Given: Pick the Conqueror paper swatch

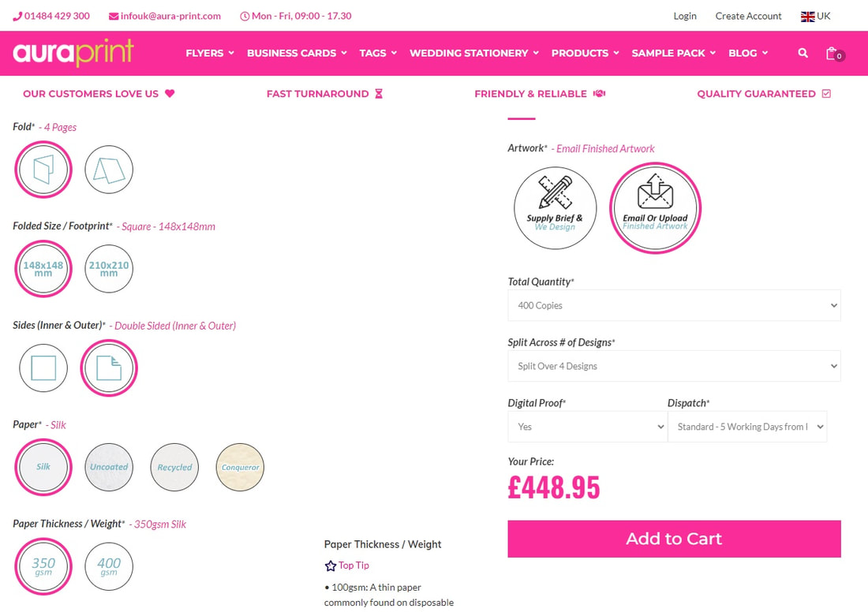Looking at the screenshot, I should click(240, 467).
